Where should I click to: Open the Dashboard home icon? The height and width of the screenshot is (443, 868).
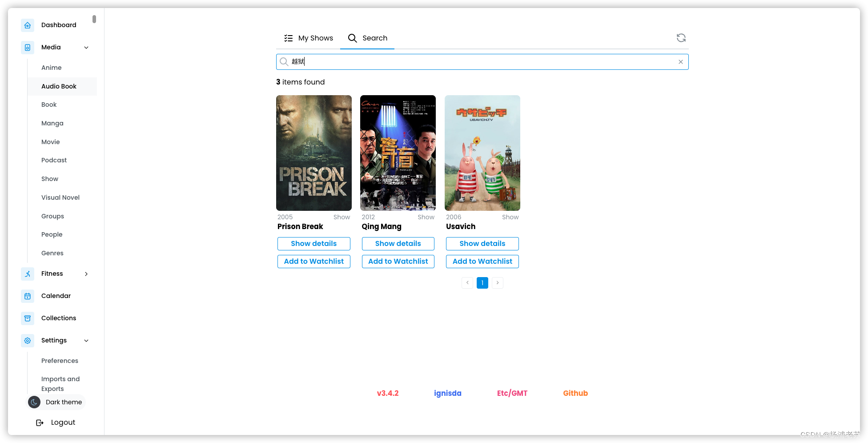28,25
